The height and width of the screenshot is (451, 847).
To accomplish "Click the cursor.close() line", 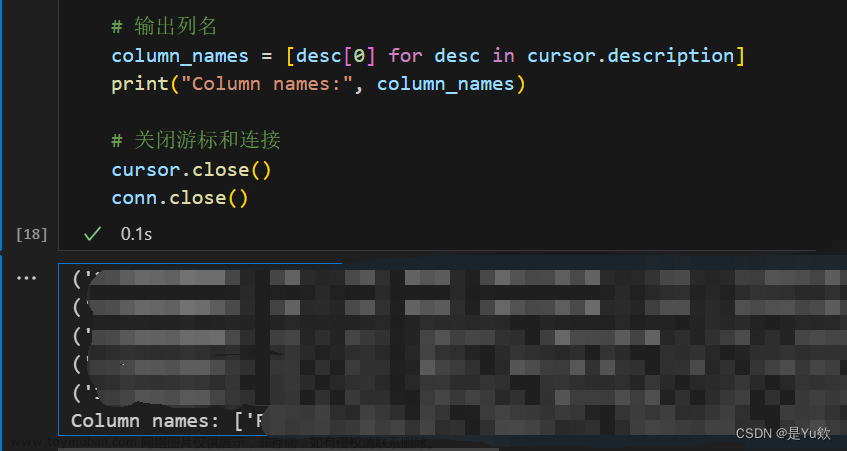I will [191, 170].
